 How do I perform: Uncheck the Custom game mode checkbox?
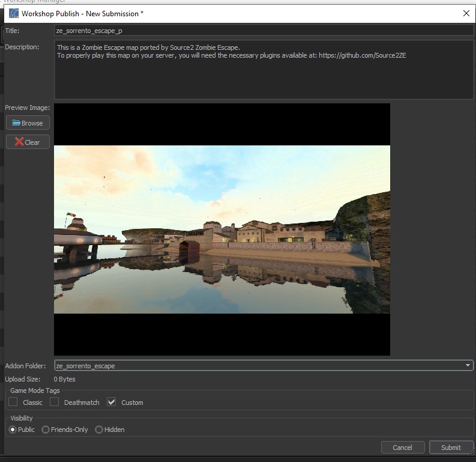point(112,401)
